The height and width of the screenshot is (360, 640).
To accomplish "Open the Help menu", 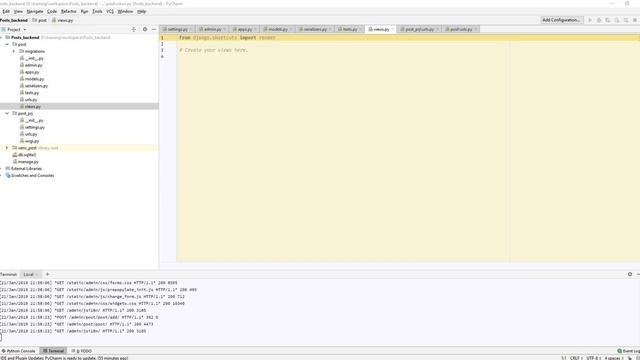I will pos(141,11).
